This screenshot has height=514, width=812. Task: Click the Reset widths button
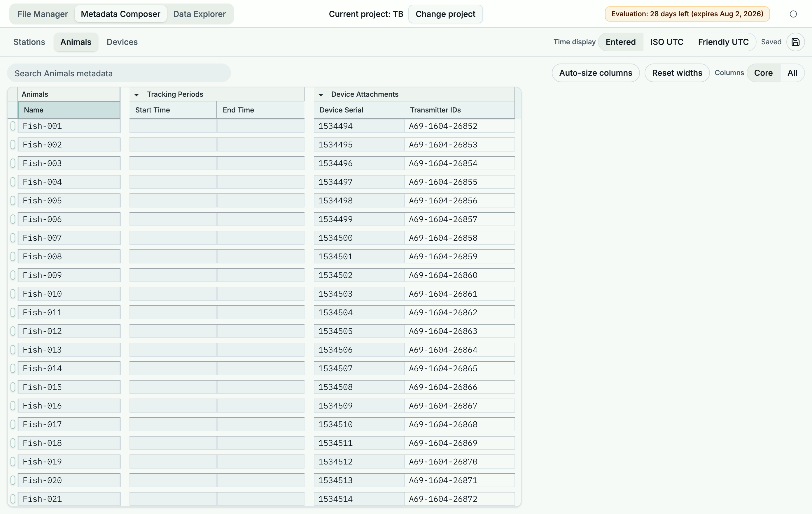677,73
